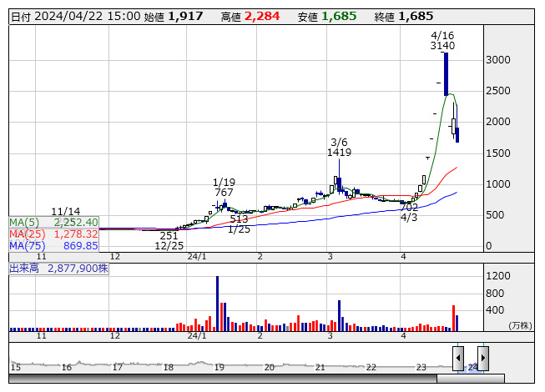Click the 11/14 label above MA legend
545x392 pixels.
66,212
